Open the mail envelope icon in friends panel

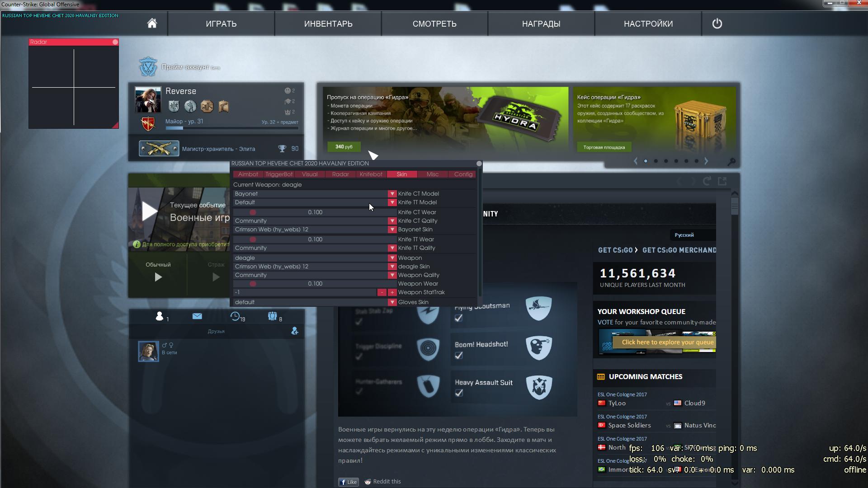point(197,316)
